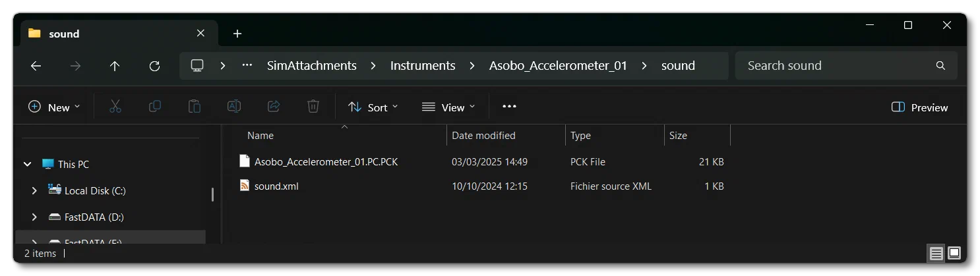Open the See more three-dot menu
The image size is (980, 276).
[x=509, y=107]
